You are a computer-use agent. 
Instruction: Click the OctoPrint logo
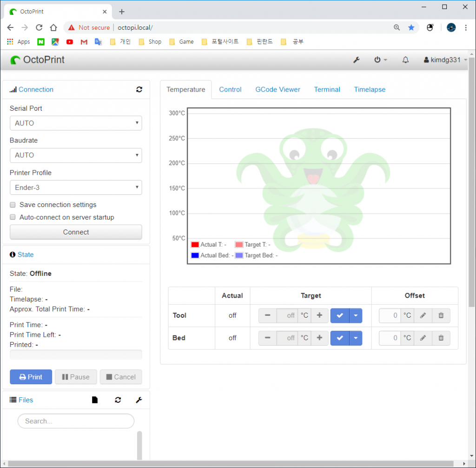tap(37, 60)
